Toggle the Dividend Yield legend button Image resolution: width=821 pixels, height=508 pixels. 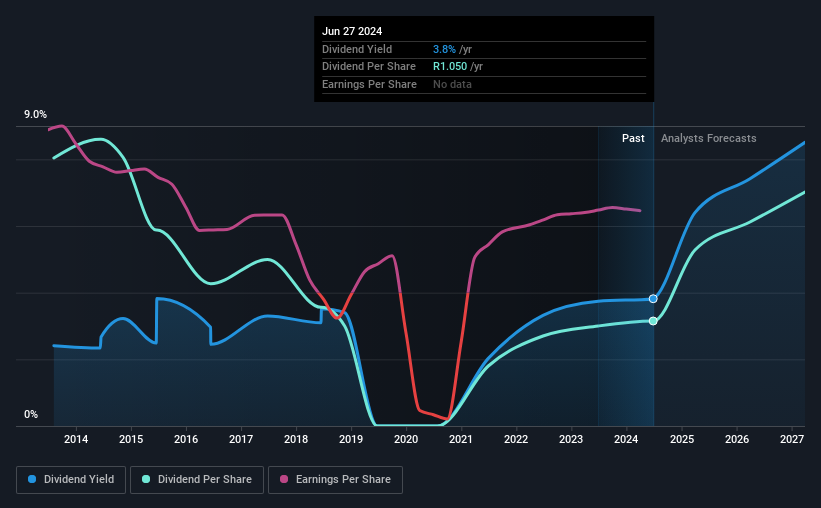71,480
